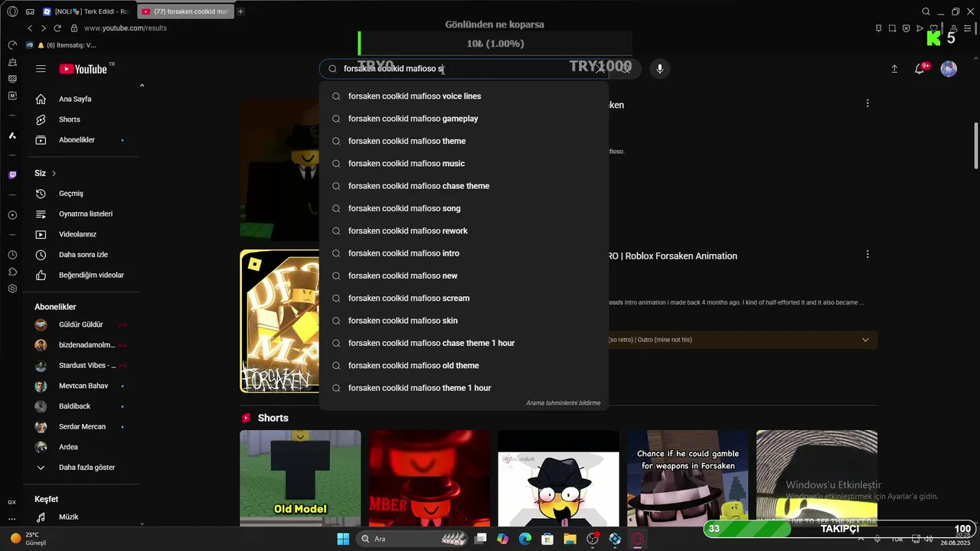Open Twitch in Opera sidebar

pos(12,175)
